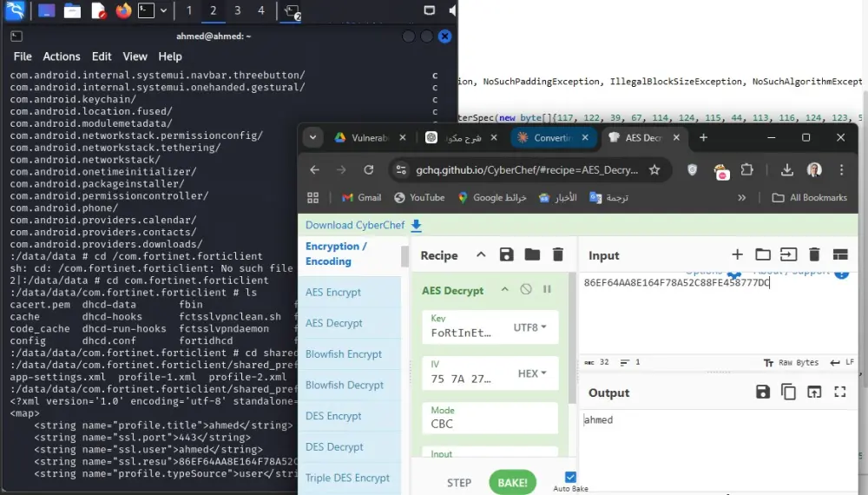Switch to workspace 3
868x495 pixels.
tap(238, 10)
